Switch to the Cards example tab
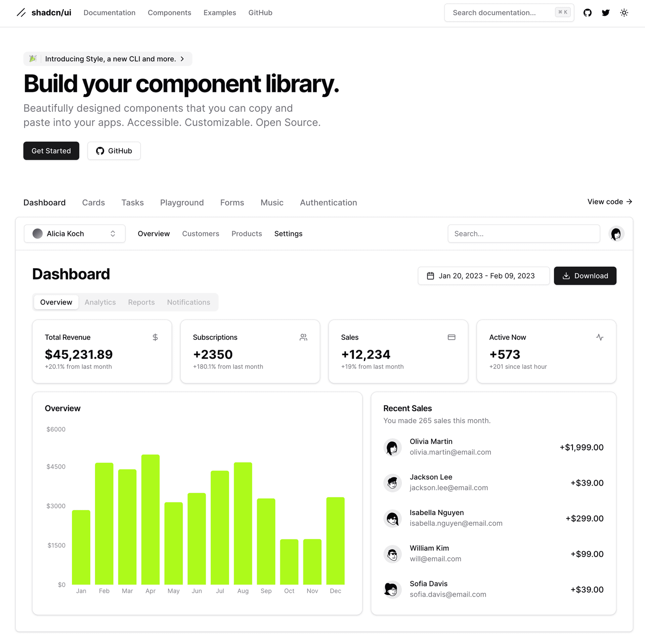The image size is (645, 644). tap(93, 202)
